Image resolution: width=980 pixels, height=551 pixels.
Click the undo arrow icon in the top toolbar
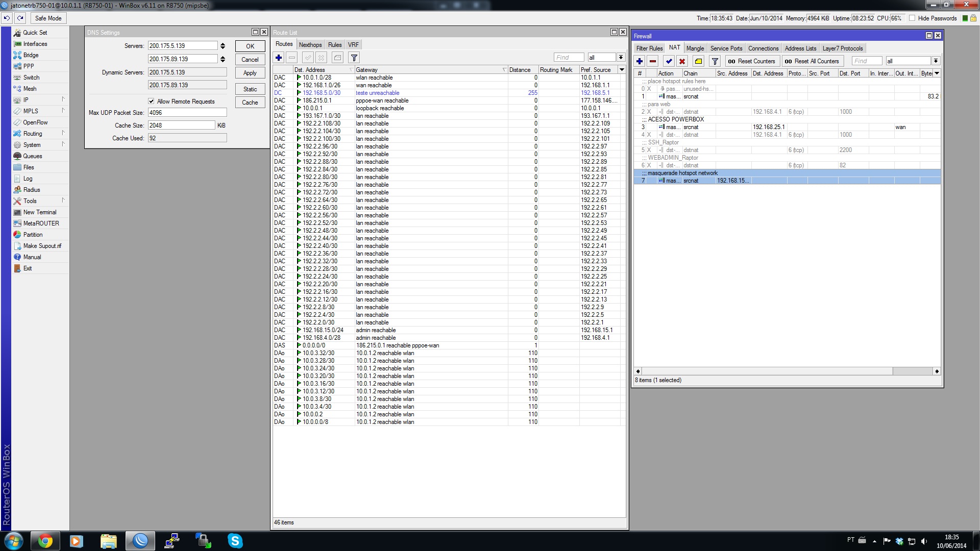coord(7,18)
